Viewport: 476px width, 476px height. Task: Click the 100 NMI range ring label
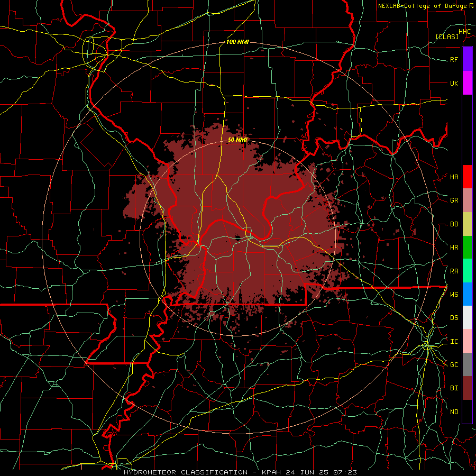(237, 42)
